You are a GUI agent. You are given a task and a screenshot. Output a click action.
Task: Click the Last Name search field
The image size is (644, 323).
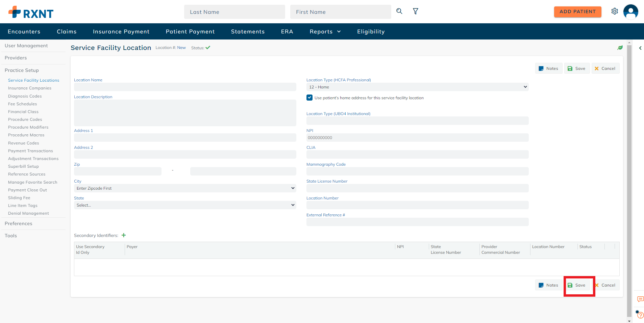point(234,12)
